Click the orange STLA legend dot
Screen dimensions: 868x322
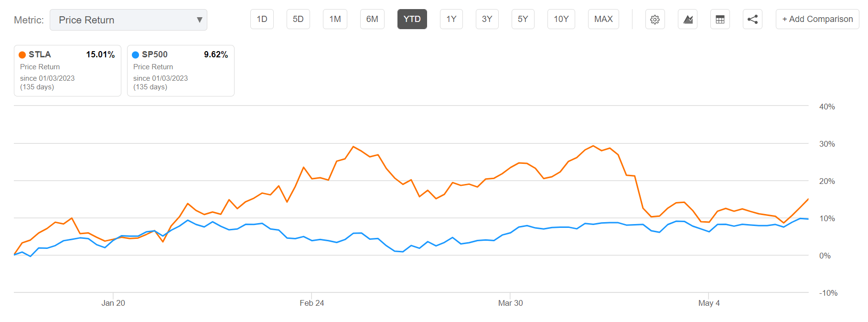coord(22,55)
